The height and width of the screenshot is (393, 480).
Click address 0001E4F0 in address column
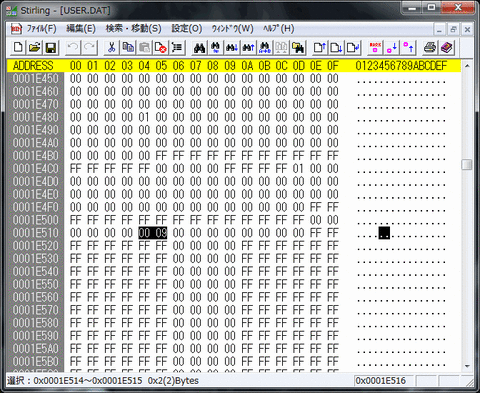point(35,207)
